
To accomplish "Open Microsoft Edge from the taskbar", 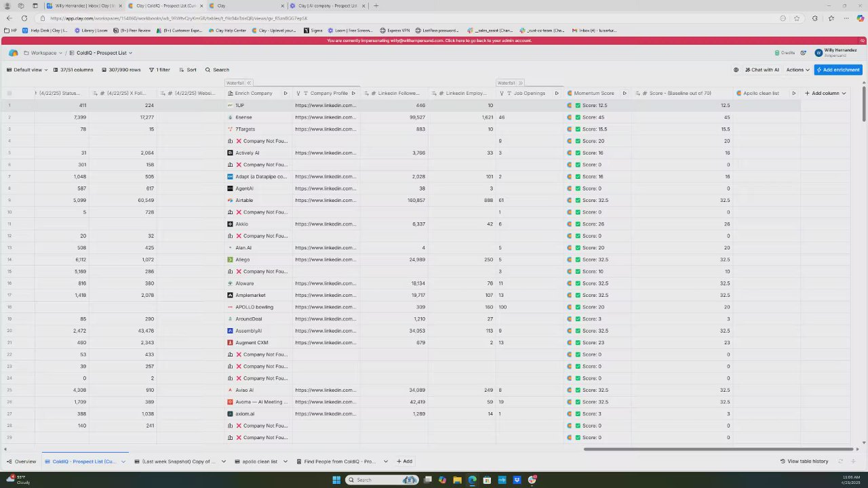I will [x=473, y=480].
